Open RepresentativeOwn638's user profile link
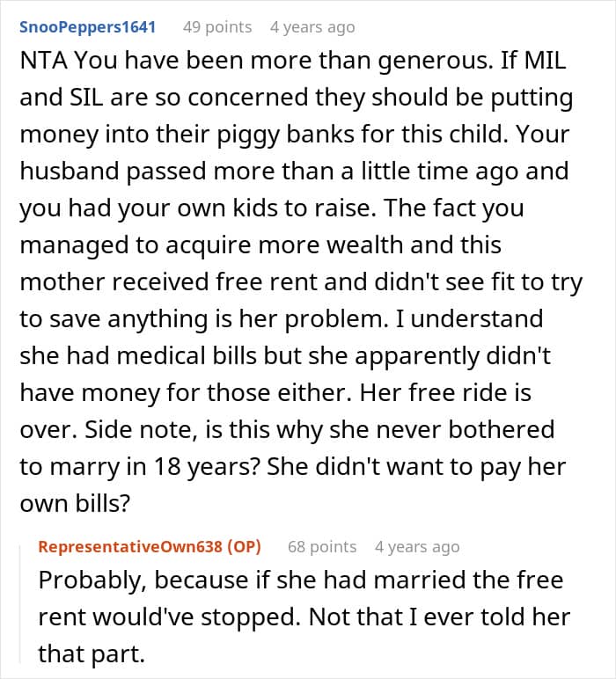 (130, 546)
